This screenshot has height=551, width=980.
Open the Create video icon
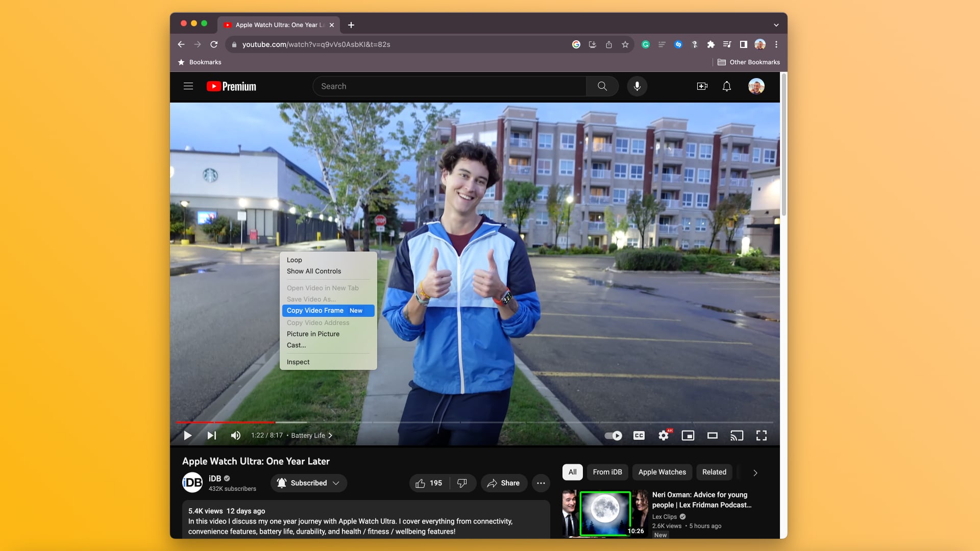coord(702,86)
